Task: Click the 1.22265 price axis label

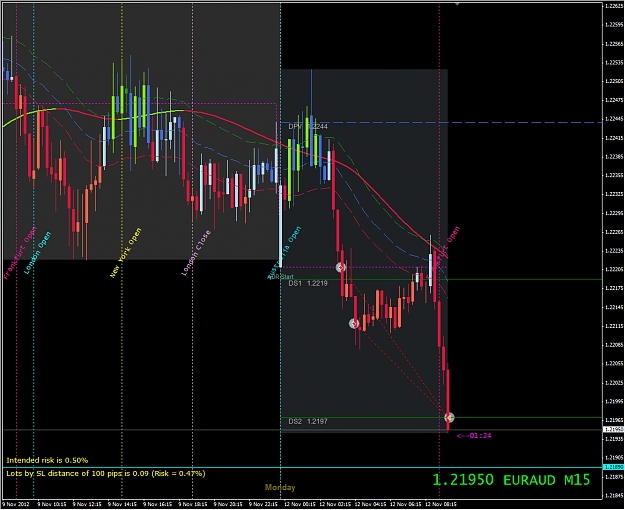Action: click(614, 232)
